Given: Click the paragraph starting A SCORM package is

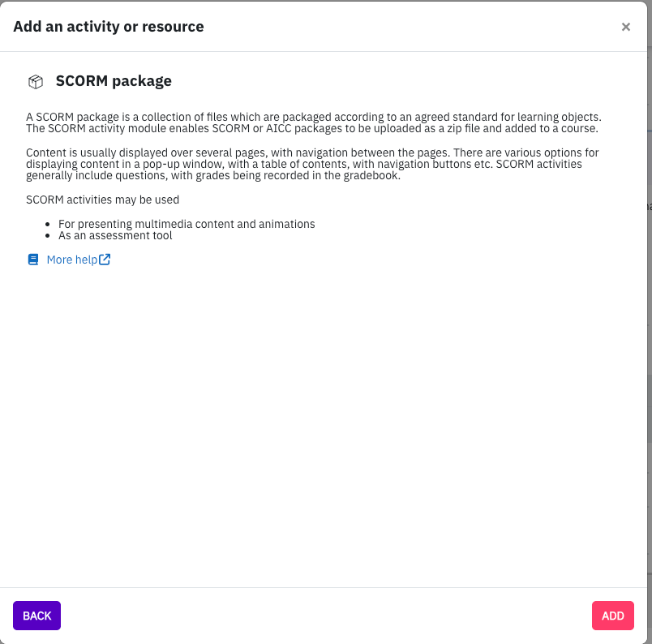Looking at the screenshot, I should tap(314, 122).
